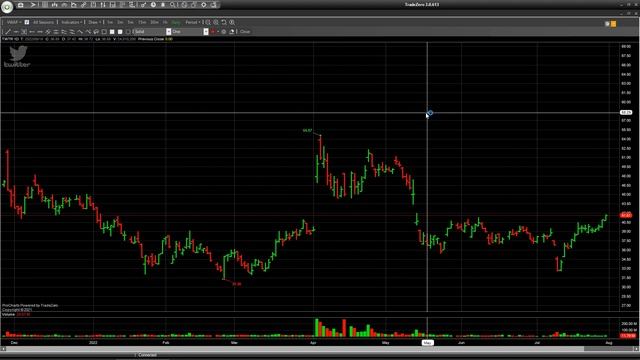
Task: Select the trend line drawing tool
Action: [x=7, y=32]
